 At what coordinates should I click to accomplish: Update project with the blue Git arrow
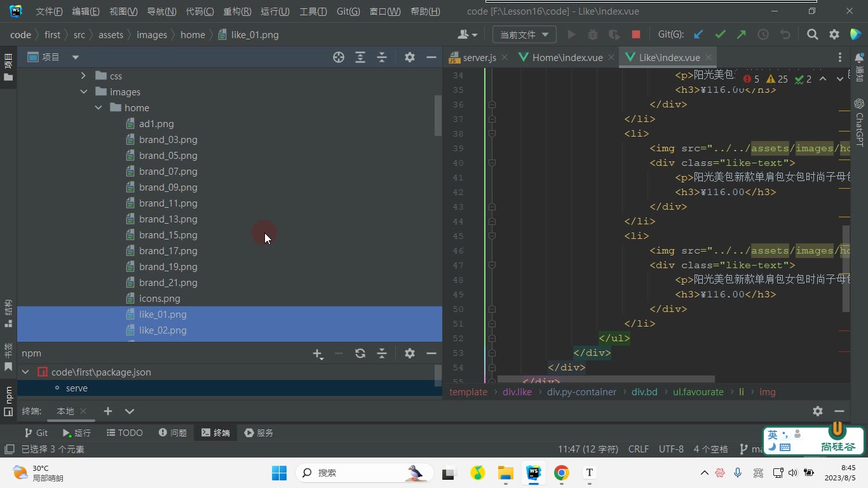click(698, 35)
